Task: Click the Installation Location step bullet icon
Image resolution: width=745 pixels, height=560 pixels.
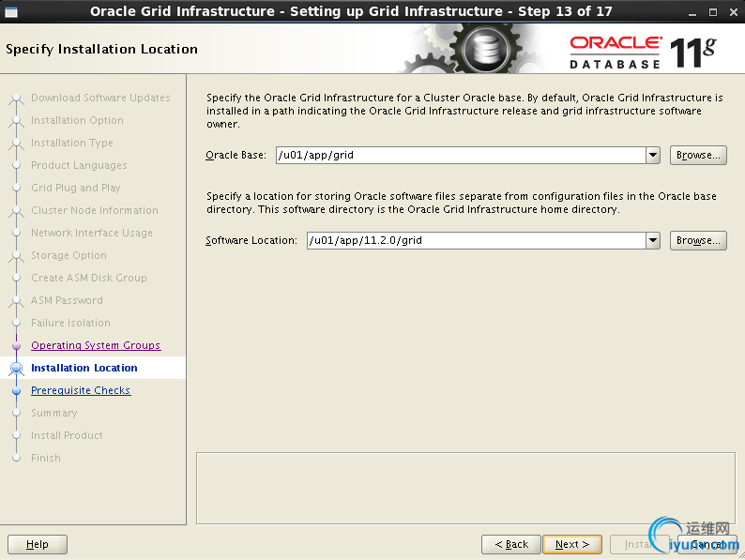Action: (x=16, y=368)
